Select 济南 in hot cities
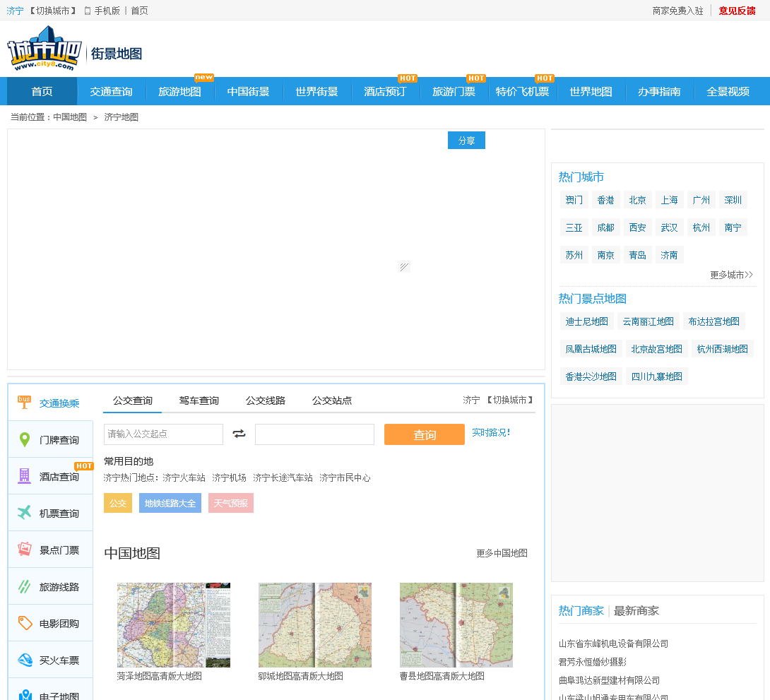 (669, 255)
